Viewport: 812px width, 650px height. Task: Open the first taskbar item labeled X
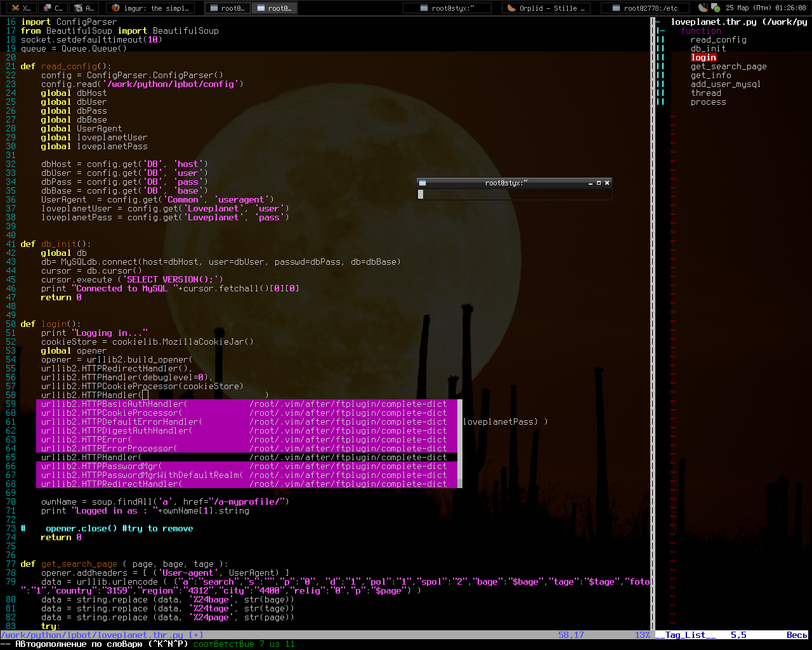point(20,8)
